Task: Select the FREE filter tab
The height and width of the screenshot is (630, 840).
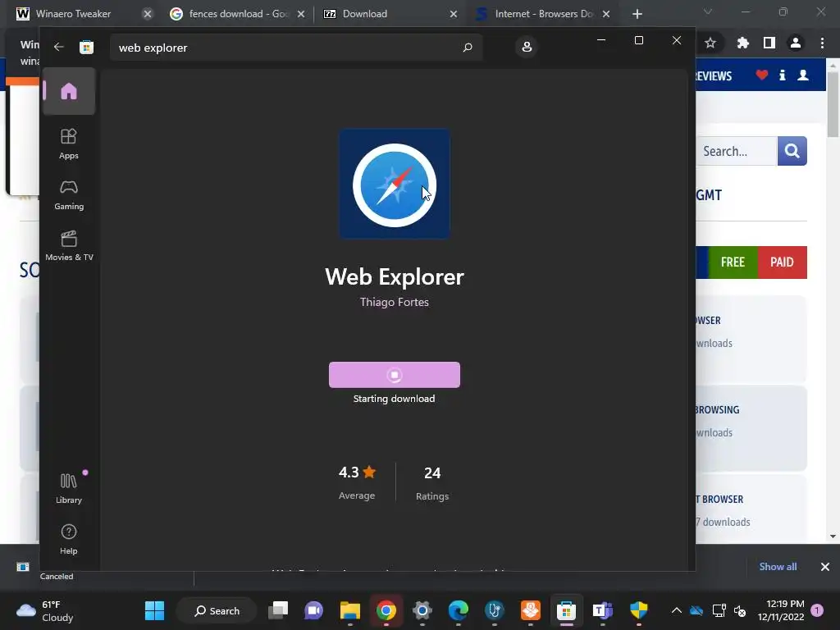Action: pos(733,262)
